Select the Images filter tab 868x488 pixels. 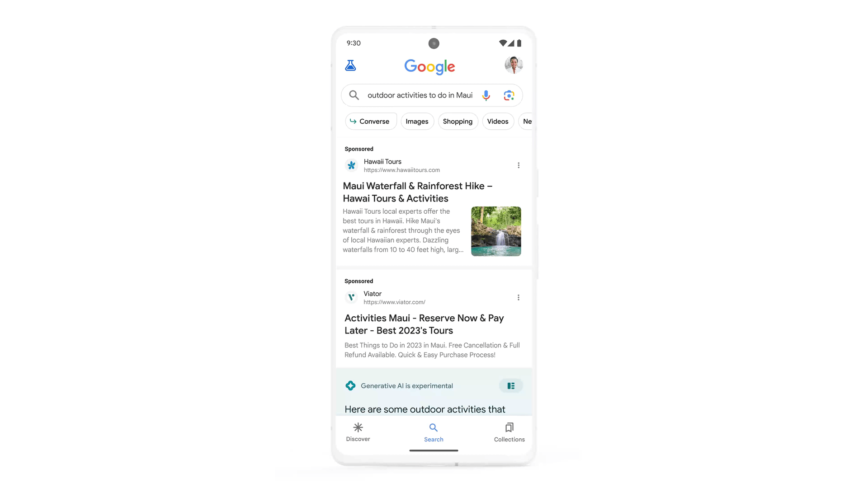point(417,122)
